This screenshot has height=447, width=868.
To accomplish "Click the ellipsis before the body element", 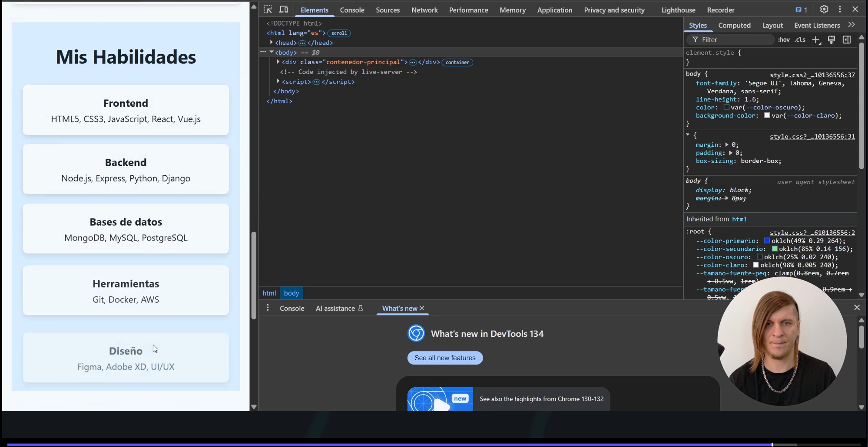I will point(263,52).
